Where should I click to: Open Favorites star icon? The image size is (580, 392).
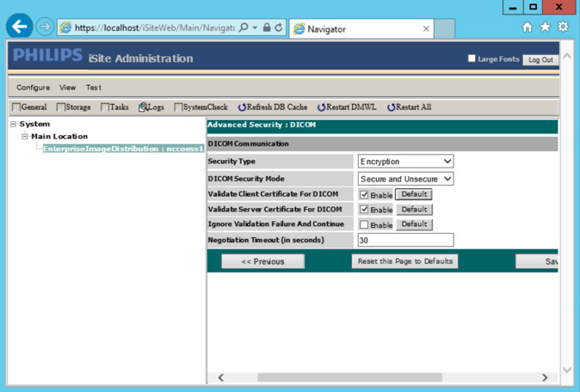click(x=546, y=27)
